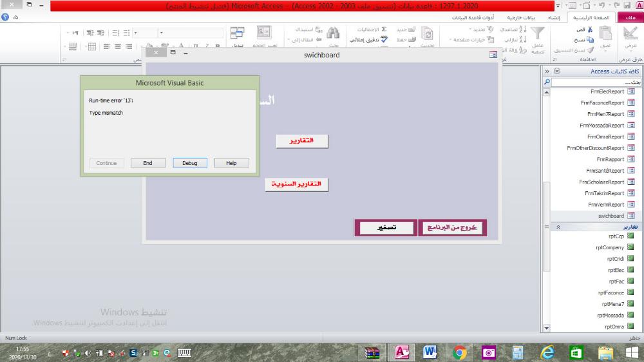Click the navigation pane scroll-up arrow

coord(546,93)
